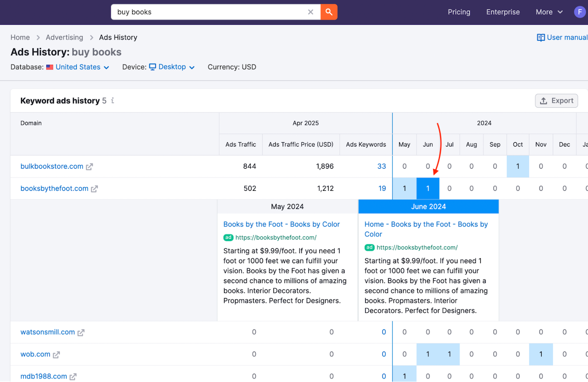Open external link icon beside booksbythefoot.com
Screen dimensions: 588x382
pos(94,189)
